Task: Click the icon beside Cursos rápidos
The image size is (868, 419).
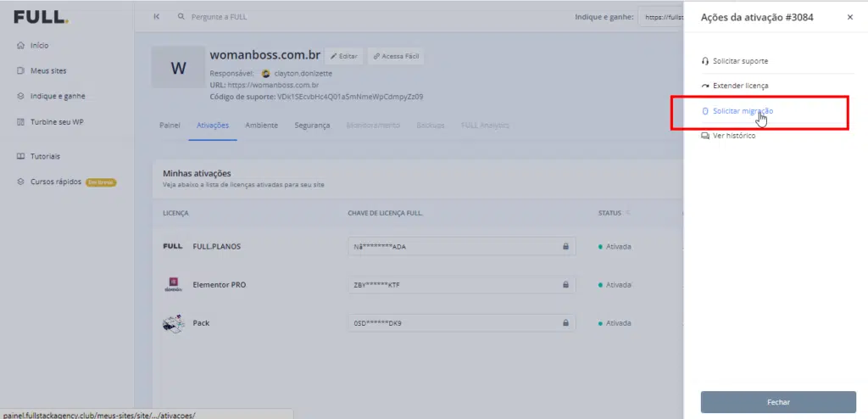Action: click(21, 182)
